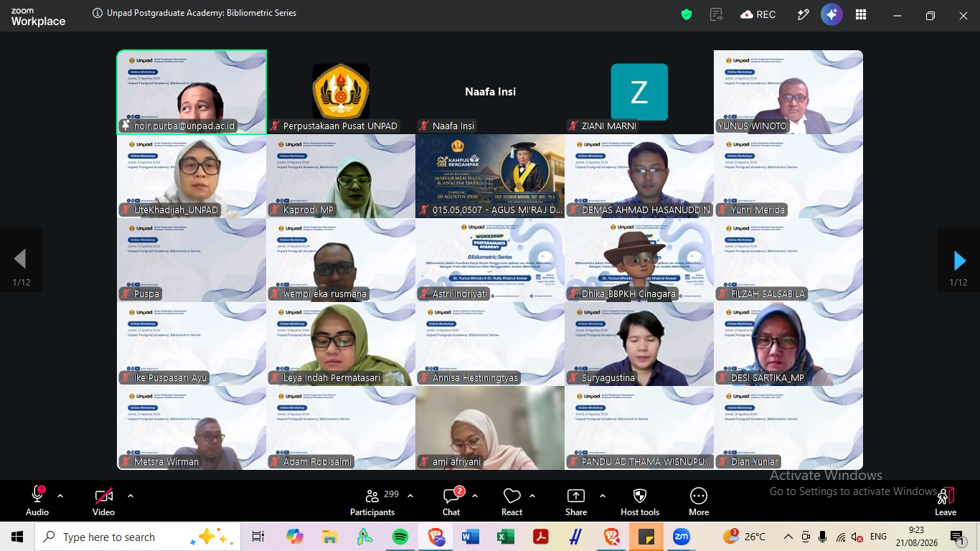
Task: Open the Participants panel
Action: point(372,502)
